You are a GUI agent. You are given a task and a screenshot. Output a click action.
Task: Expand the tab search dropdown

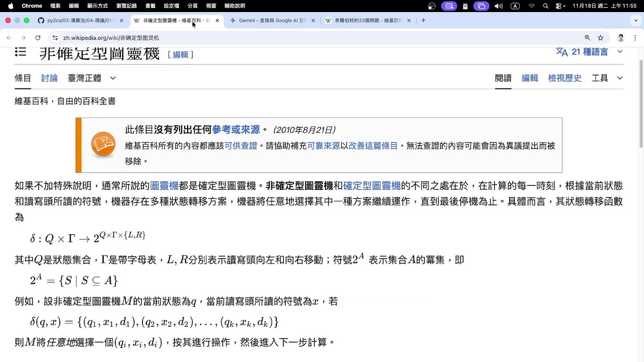click(x=636, y=21)
